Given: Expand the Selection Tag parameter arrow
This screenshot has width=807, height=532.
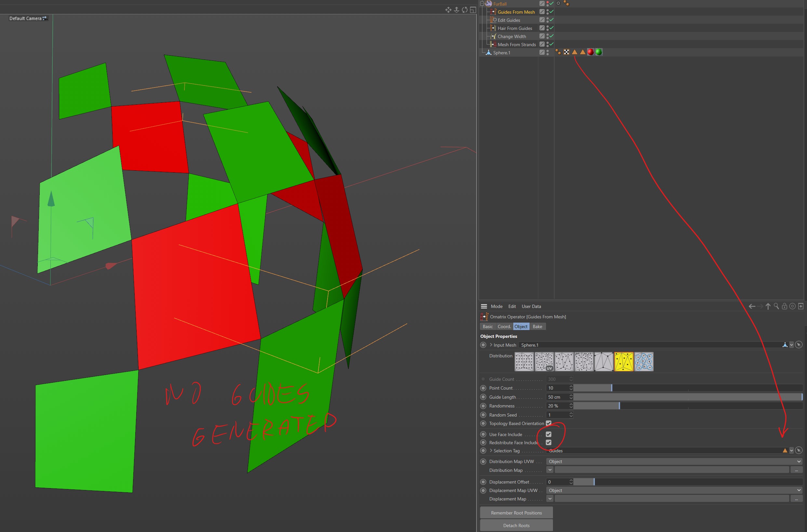Looking at the screenshot, I should [x=491, y=451].
